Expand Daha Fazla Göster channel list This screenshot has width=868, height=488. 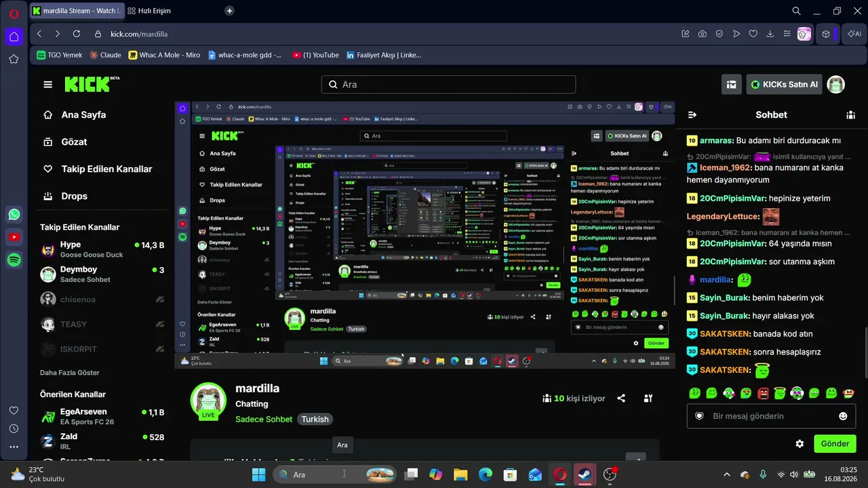point(70,373)
